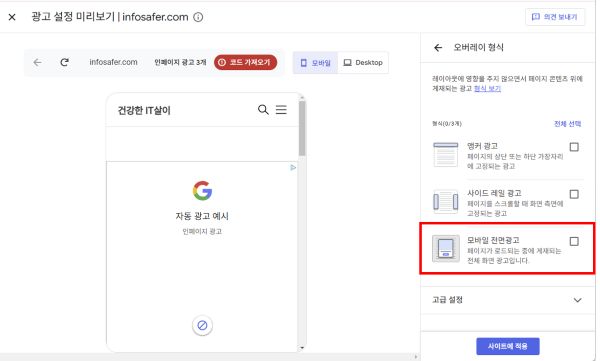600x361 pixels.
Task: Click the 자동 광고 예시 text
Action: pos(202,216)
